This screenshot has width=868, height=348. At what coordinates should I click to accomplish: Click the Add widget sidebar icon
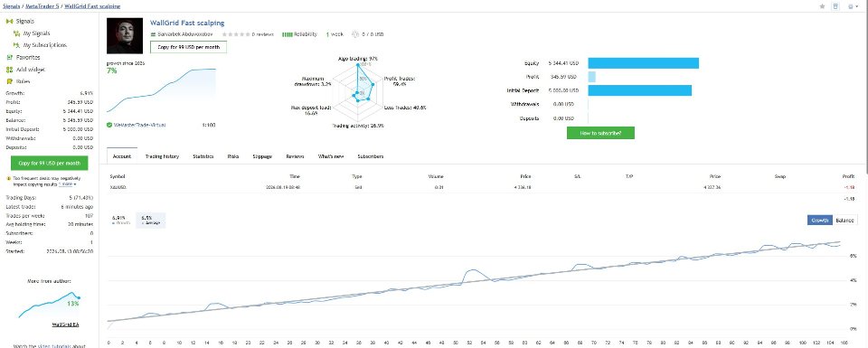9,70
